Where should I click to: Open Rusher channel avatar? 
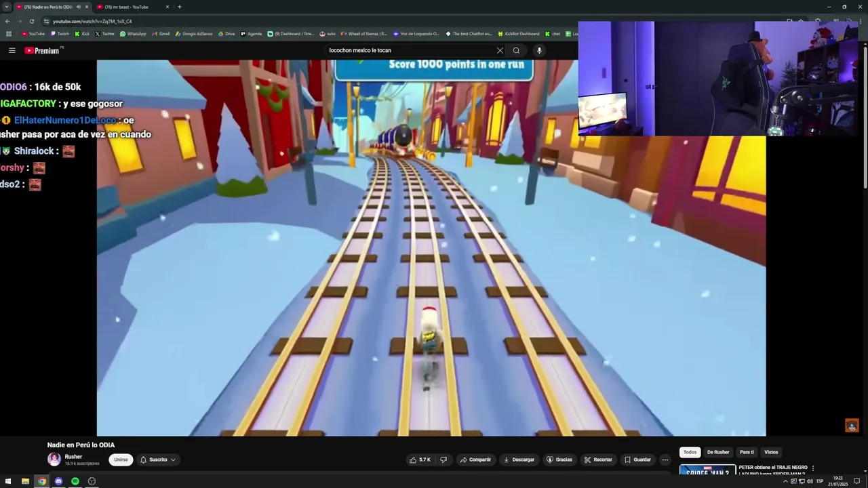[54, 460]
